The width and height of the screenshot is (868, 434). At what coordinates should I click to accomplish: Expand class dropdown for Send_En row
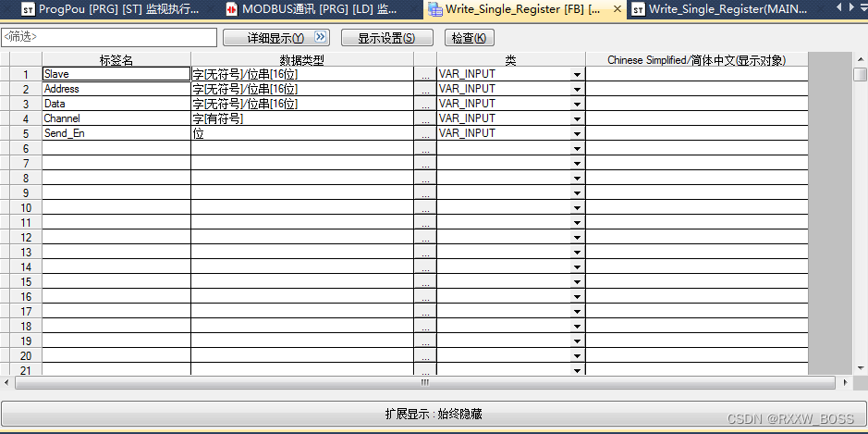coord(578,133)
